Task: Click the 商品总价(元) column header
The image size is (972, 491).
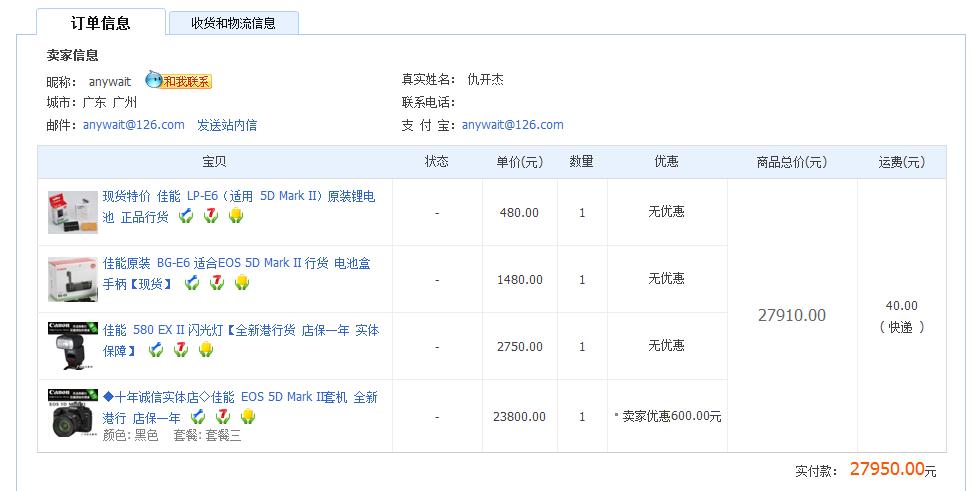Action: [x=792, y=162]
